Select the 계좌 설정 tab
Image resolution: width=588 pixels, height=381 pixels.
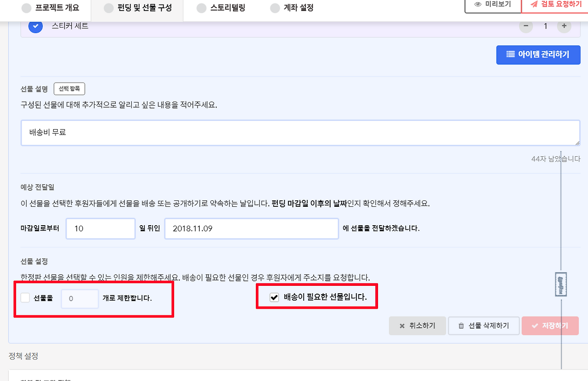pyautogui.click(x=292, y=8)
